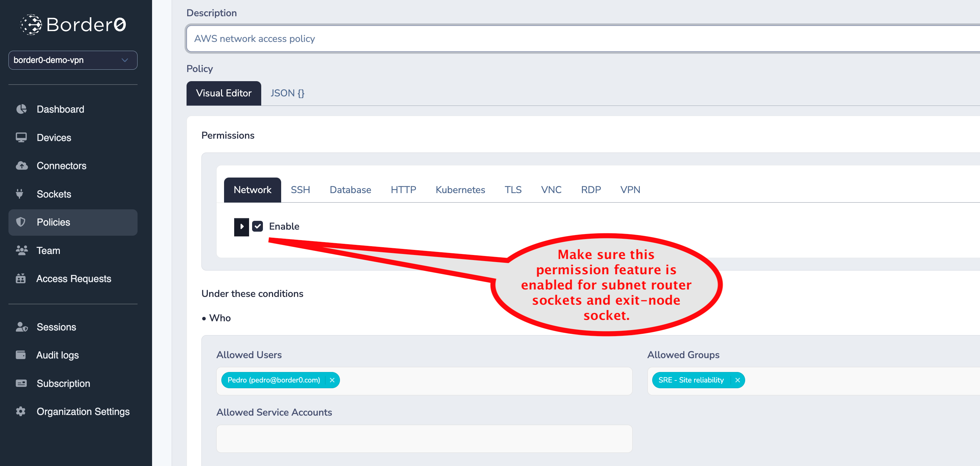Viewport: 980px width, 466px height.
Task: Click the Access Requests icon
Action: coord(21,279)
